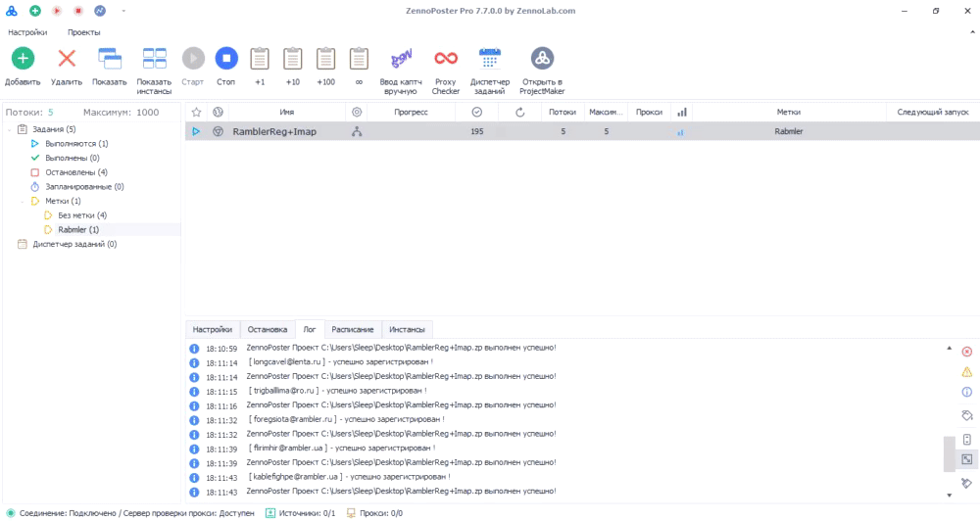The image size is (980, 521).
Task: Click play status icon on RamblerReg+Imap row
Action: (x=196, y=132)
